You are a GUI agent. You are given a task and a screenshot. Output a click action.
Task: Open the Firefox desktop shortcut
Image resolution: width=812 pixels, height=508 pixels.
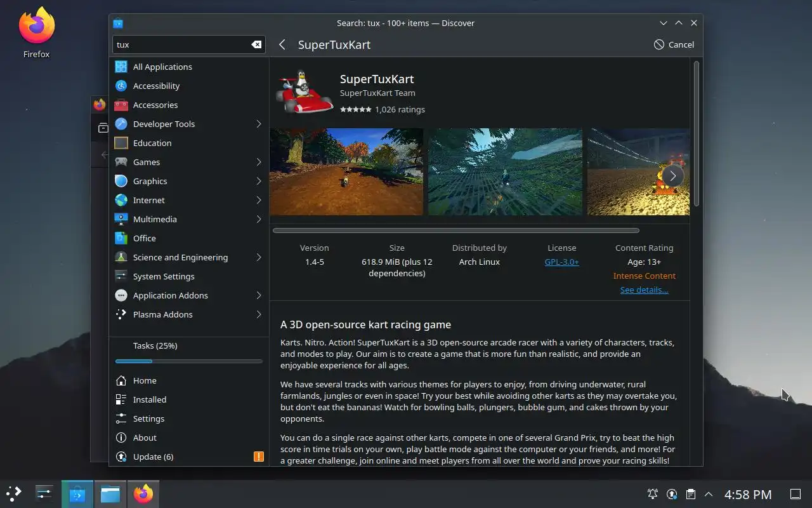click(36, 33)
